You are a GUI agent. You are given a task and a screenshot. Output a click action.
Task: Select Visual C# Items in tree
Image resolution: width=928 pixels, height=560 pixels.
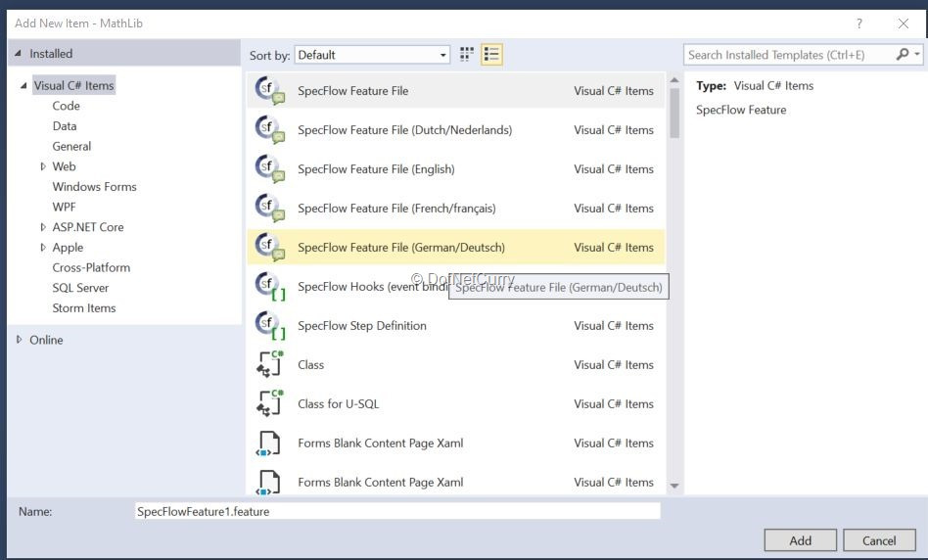coord(73,85)
